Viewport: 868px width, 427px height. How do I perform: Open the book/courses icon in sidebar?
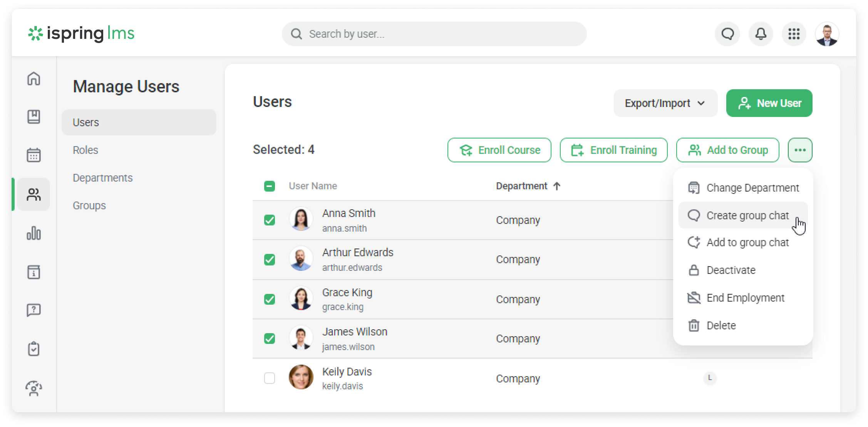[x=34, y=117]
